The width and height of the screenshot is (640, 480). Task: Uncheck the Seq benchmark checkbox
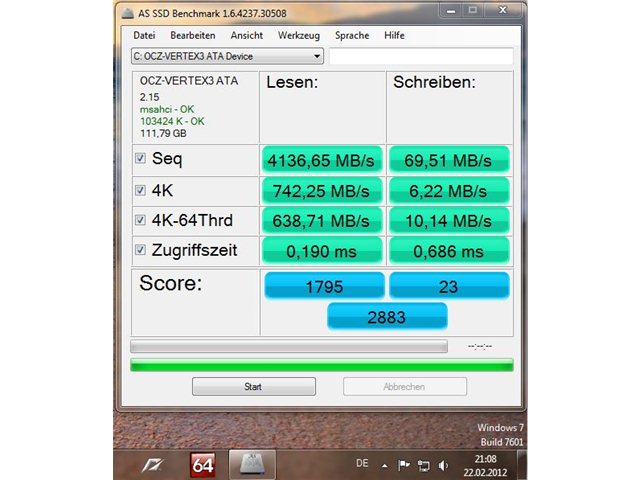tap(140, 157)
